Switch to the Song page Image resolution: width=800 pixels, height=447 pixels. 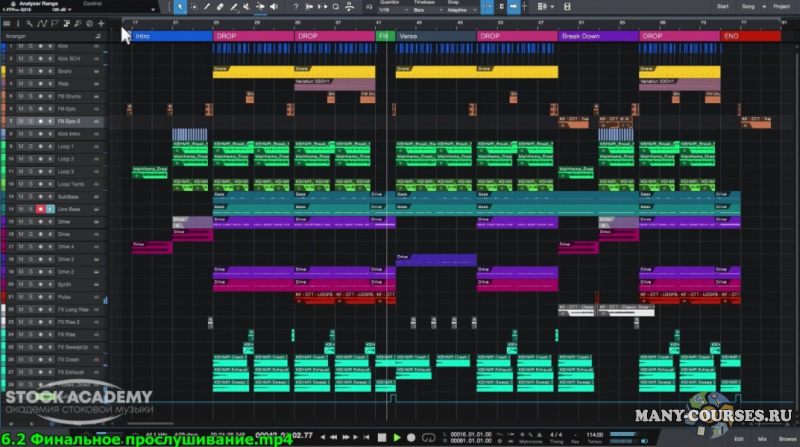tap(747, 6)
